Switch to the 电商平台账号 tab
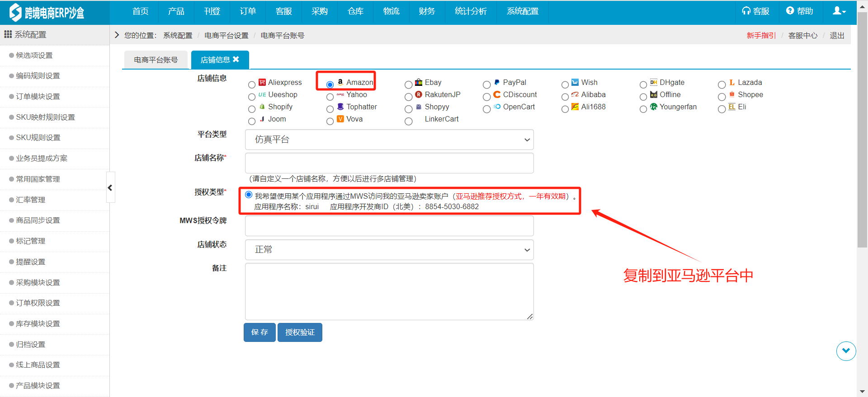The height and width of the screenshot is (397, 868). point(156,60)
